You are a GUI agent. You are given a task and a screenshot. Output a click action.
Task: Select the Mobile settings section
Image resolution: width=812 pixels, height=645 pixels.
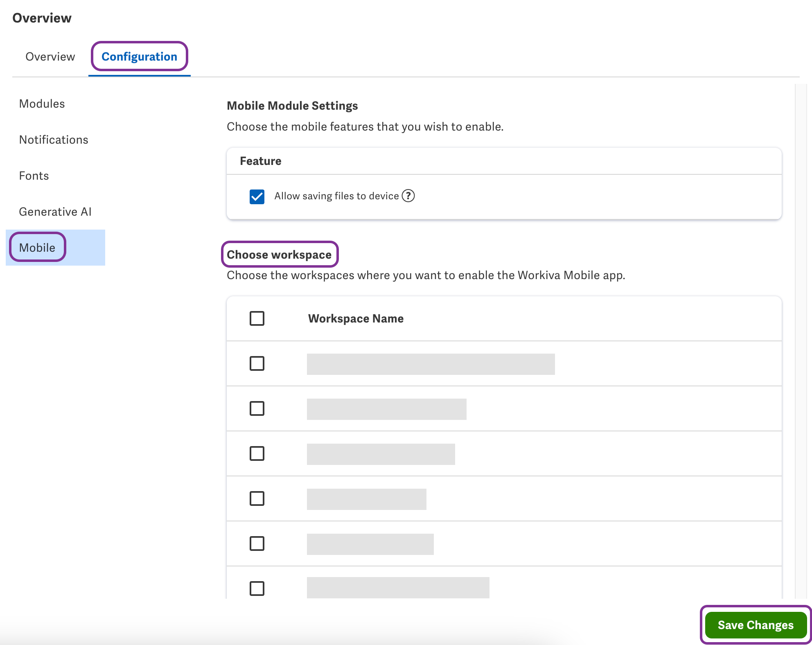click(x=37, y=247)
